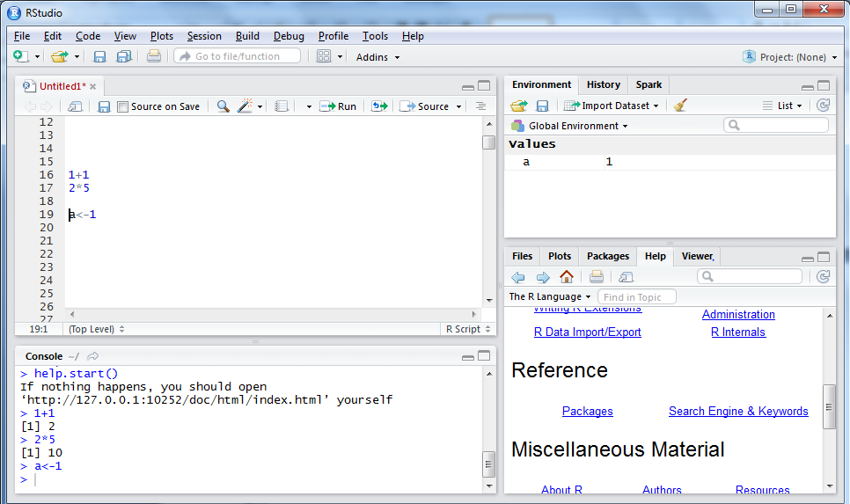
Task: Refresh the Help topic
Action: [823, 277]
